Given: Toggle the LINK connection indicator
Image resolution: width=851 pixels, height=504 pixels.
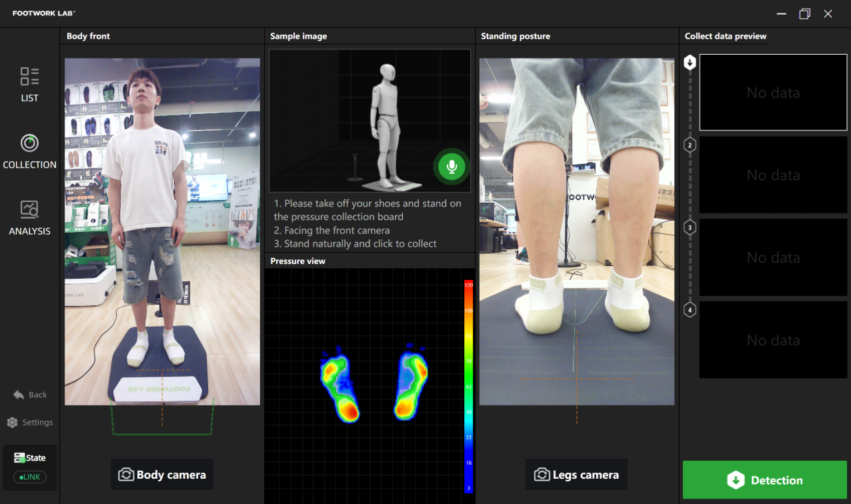Looking at the screenshot, I should pyautogui.click(x=29, y=477).
